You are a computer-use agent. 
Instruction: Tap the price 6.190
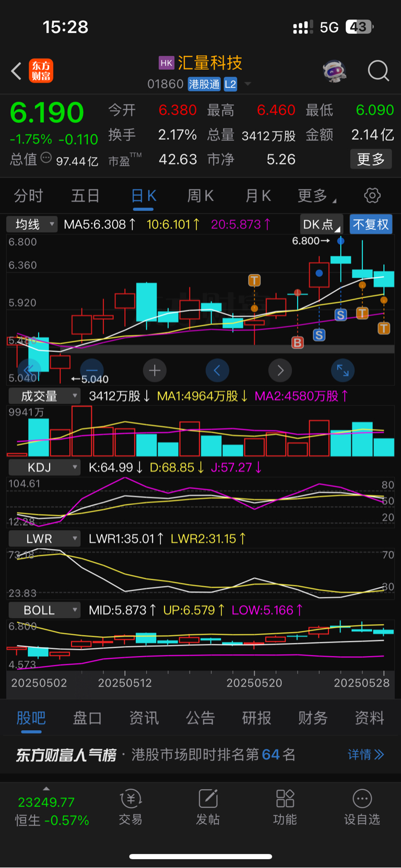click(46, 112)
